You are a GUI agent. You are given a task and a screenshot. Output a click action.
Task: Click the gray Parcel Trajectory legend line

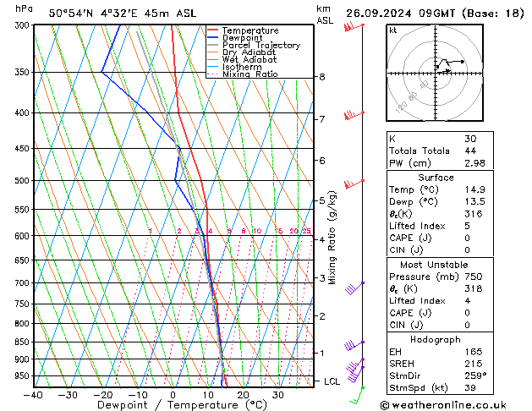(213, 45)
